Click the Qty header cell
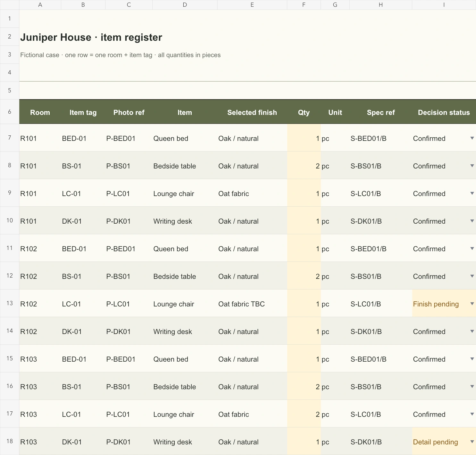 (x=304, y=112)
